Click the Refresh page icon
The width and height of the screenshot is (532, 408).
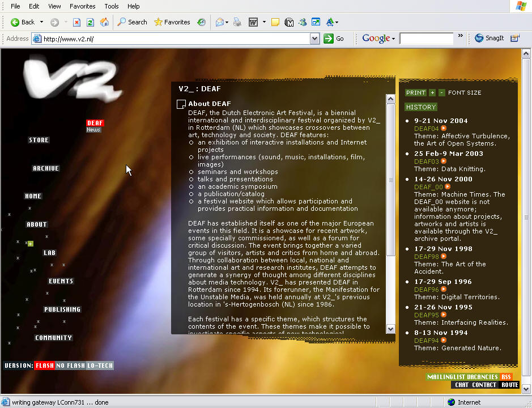90,23
